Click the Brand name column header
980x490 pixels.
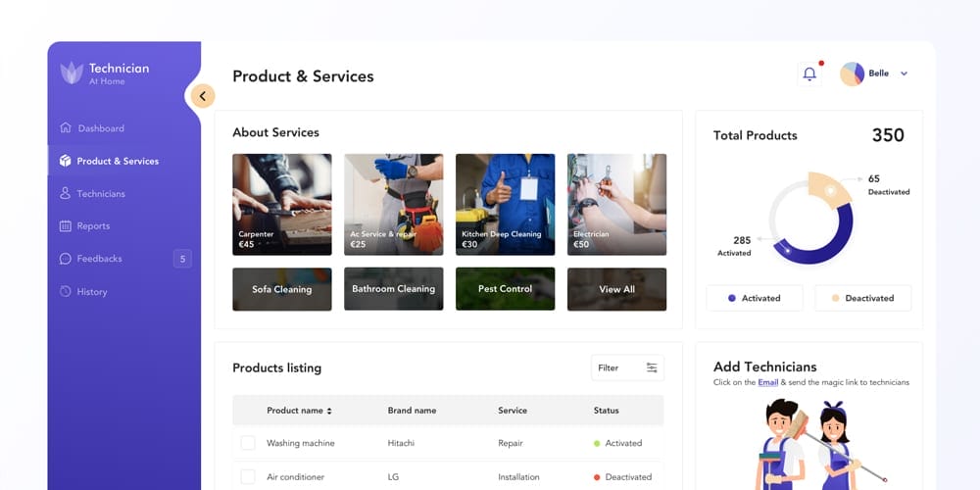point(412,411)
